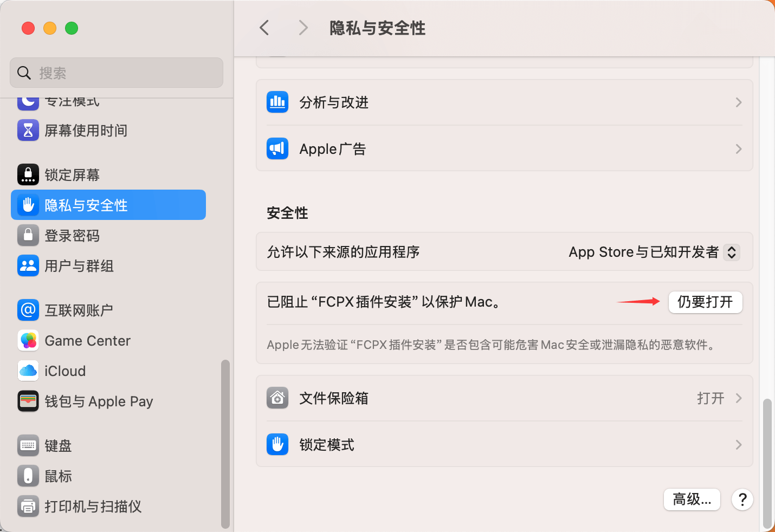The image size is (775, 532).
Task: Select the Lock Screen (锁定屏幕) icon
Action: tap(28, 175)
